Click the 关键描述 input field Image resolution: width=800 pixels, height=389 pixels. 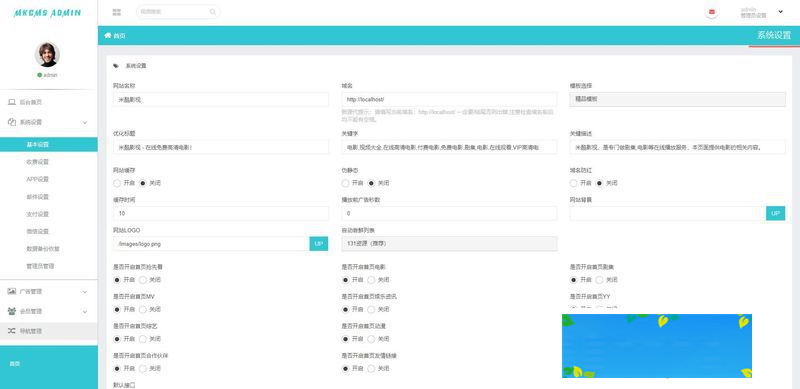(678, 147)
